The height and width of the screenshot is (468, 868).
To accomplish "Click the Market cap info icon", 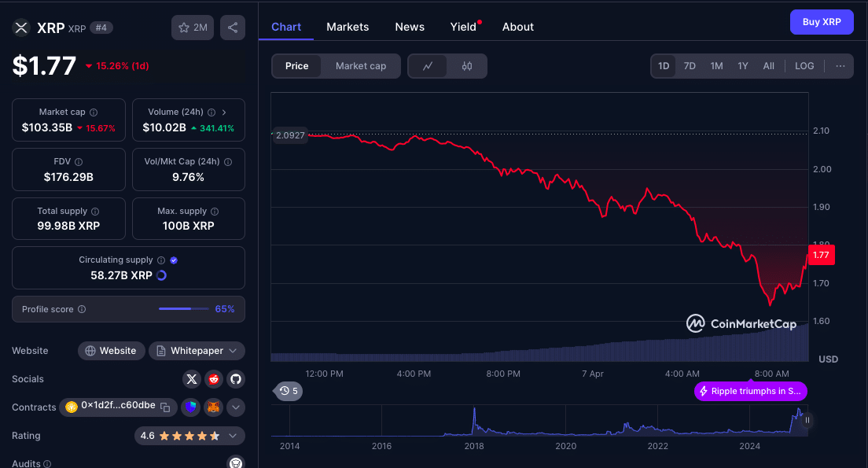I will click(x=94, y=112).
